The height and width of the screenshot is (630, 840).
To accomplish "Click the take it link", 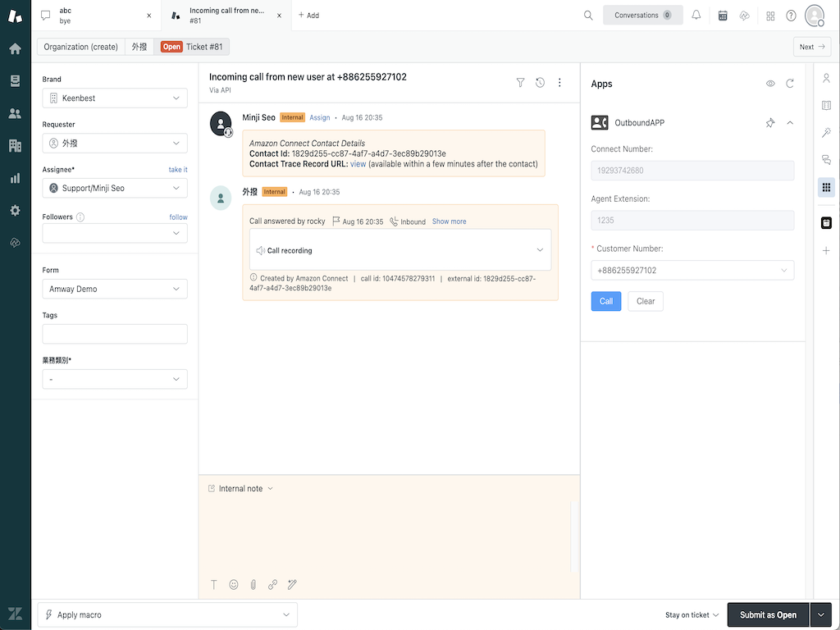I will [x=178, y=169].
